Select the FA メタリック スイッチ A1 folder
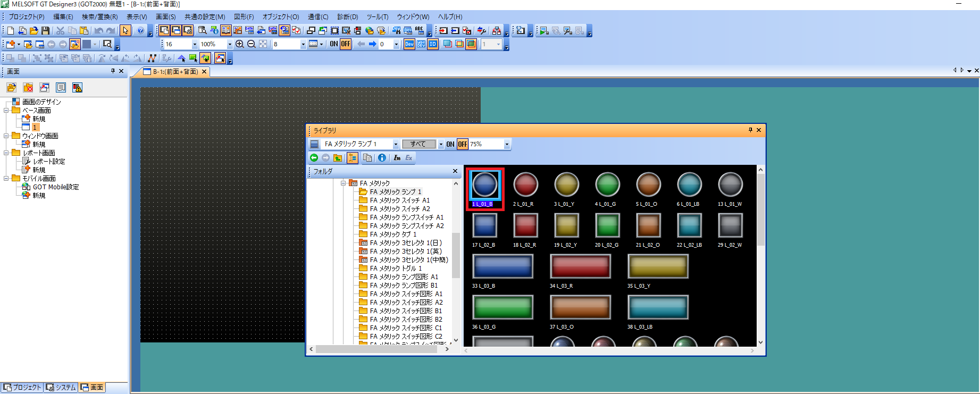 (399, 200)
